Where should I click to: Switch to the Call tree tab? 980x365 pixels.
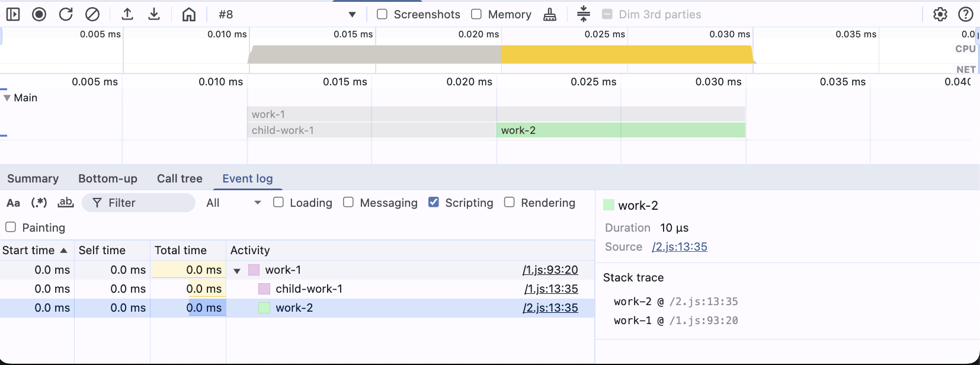[x=180, y=178]
